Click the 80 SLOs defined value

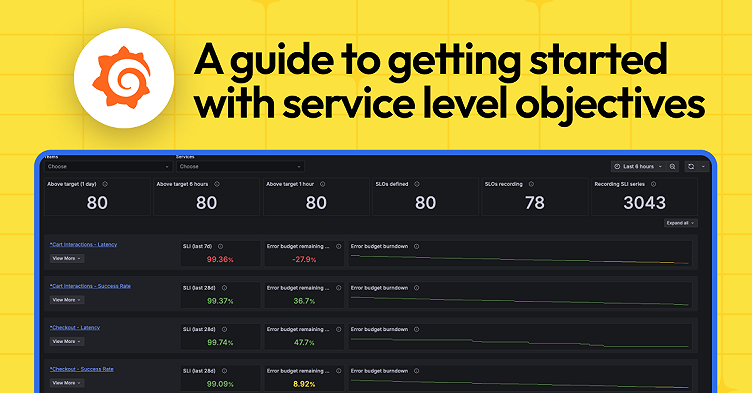click(425, 203)
